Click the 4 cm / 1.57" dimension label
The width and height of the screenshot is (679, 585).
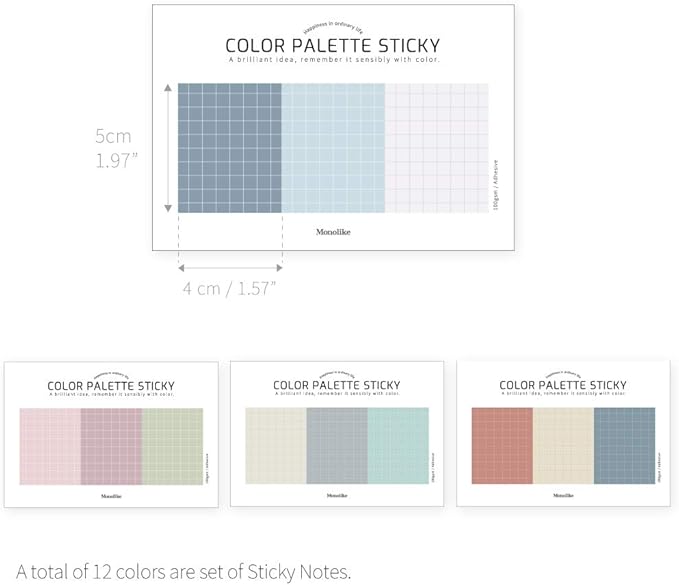point(229,289)
